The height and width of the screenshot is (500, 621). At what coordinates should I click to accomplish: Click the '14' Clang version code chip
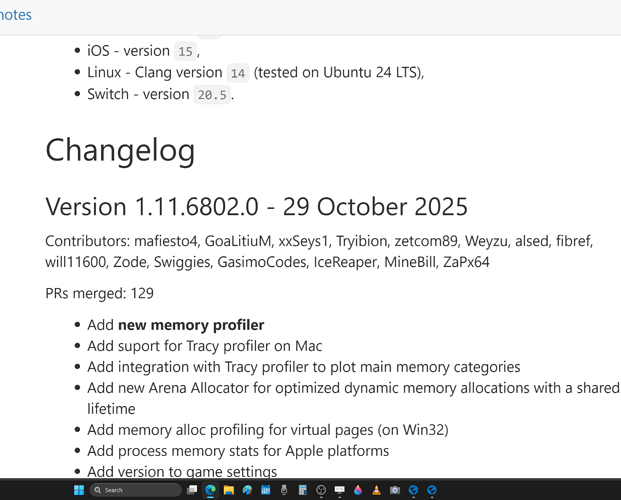tap(237, 73)
